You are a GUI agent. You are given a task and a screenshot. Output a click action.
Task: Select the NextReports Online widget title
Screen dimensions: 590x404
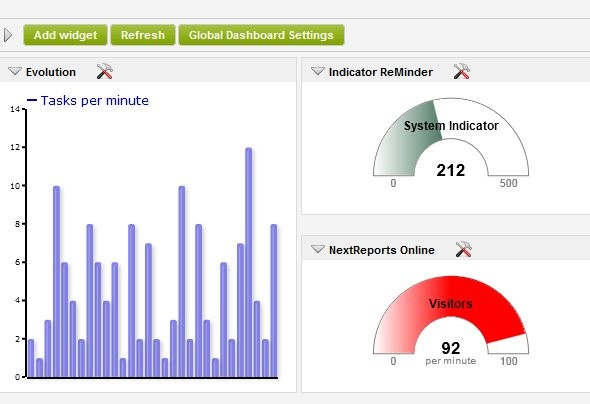click(382, 250)
